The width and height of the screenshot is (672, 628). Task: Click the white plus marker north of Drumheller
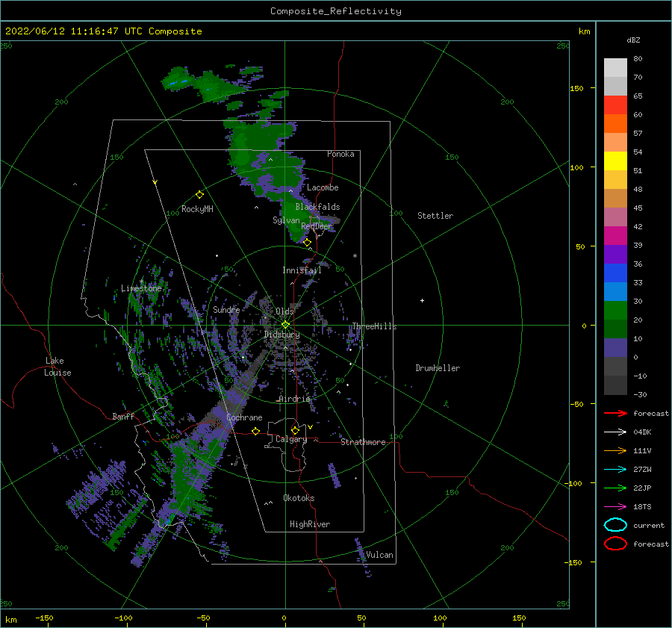(x=422, y=300)
